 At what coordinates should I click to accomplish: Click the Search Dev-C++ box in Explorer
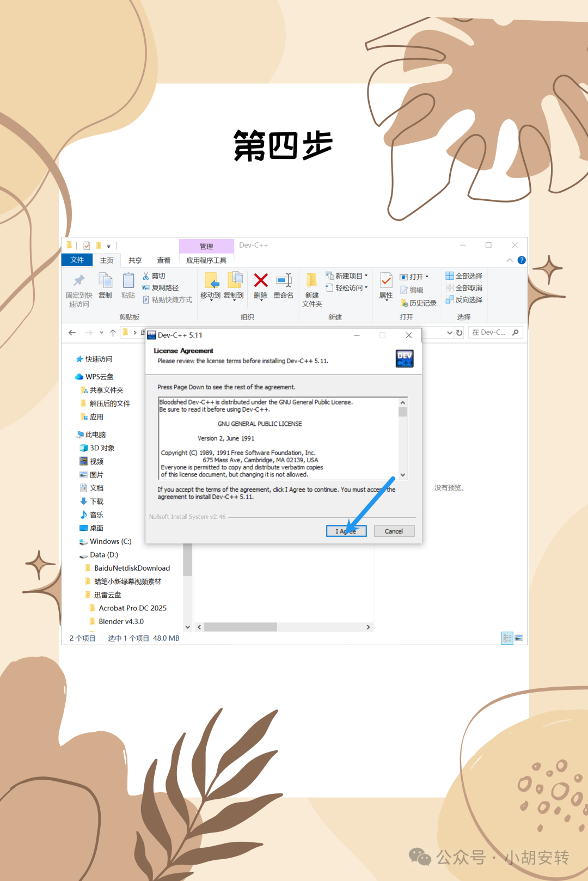click(x=495, y=332)
